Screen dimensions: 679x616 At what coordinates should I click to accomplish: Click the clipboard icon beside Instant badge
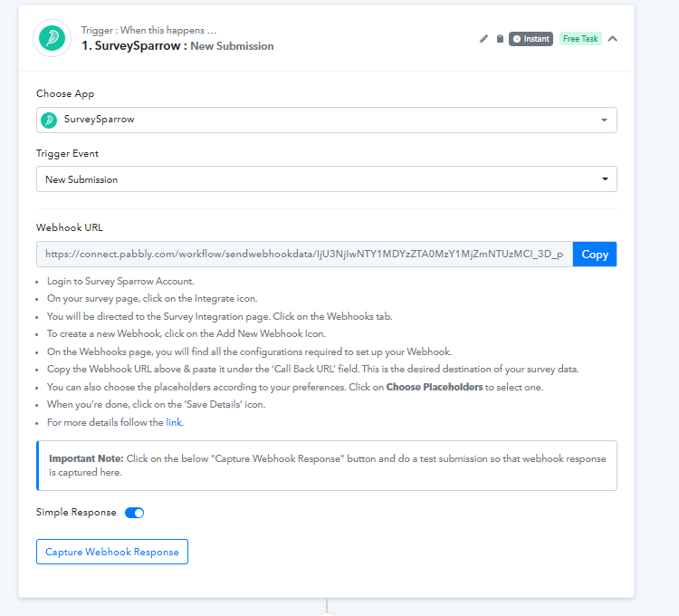(x=500, y=39)
